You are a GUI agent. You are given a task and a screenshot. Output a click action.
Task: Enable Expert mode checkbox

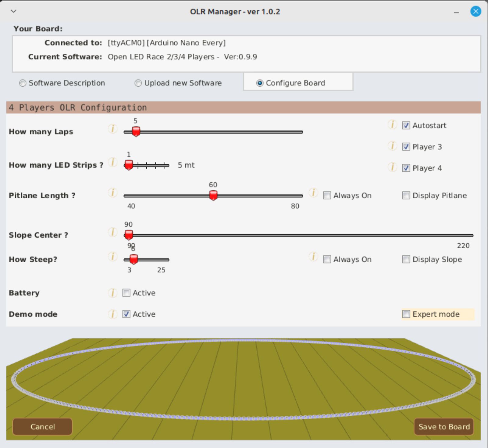click(x=406, y=314)
